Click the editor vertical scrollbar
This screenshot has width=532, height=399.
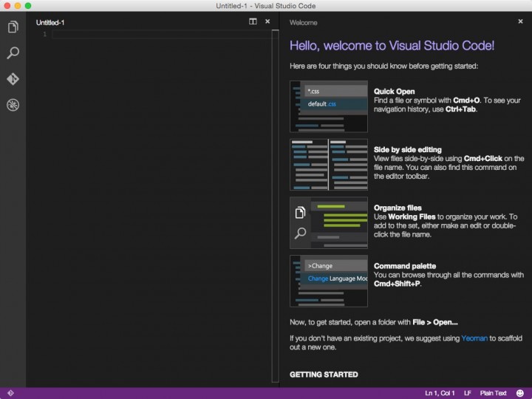[275, 206]
